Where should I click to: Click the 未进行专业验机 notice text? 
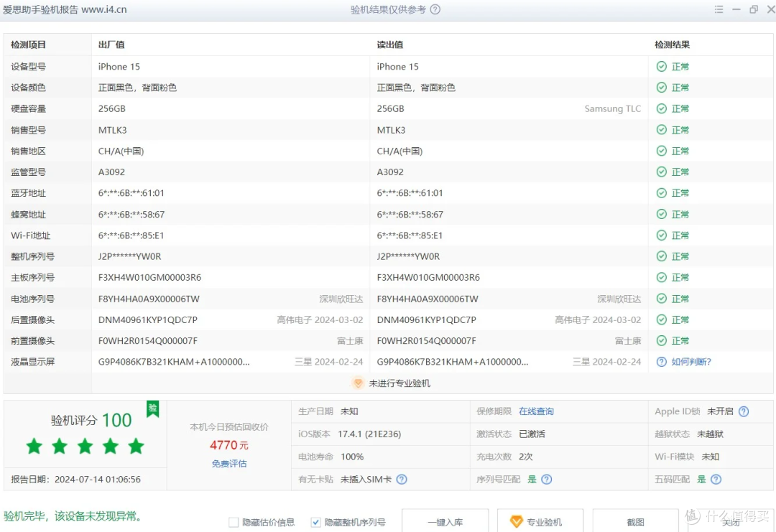[399, 383]
